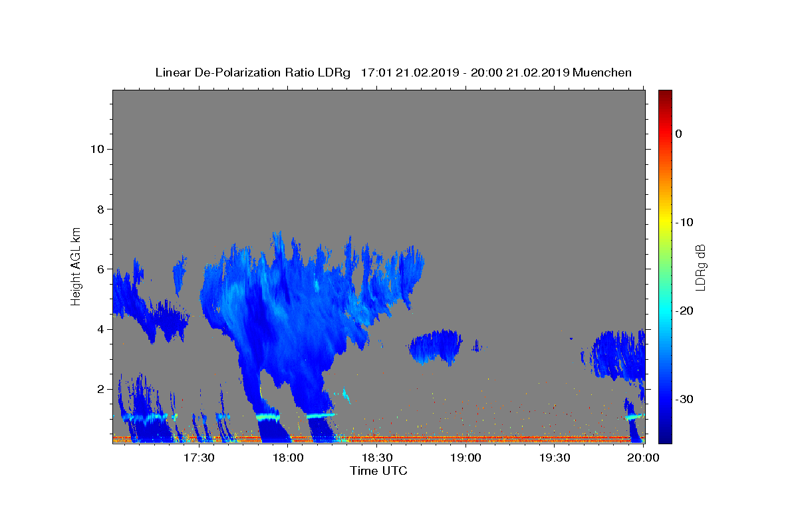Click the height tick label "2"
Image resolution: width=798 pixels, height=532 pixels.
[100, 389]
